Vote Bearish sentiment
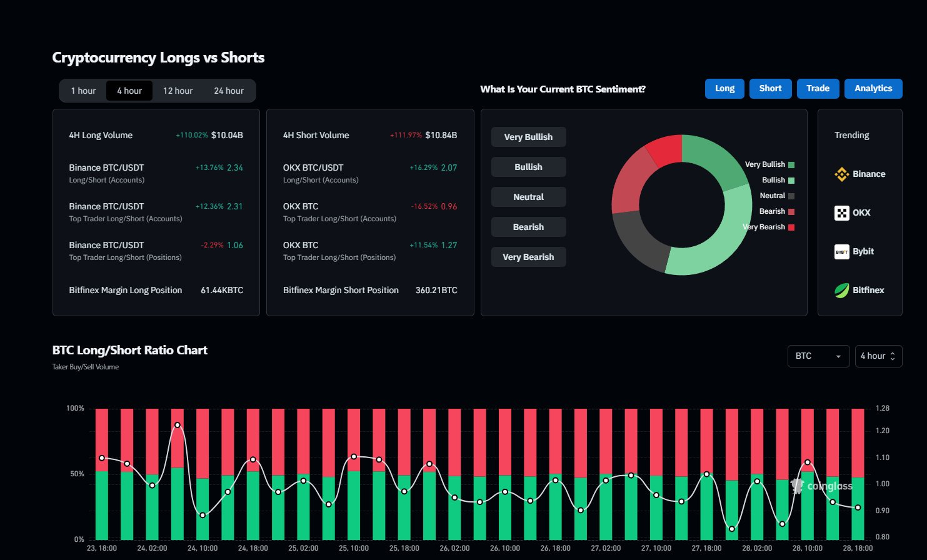 (529, 227)
